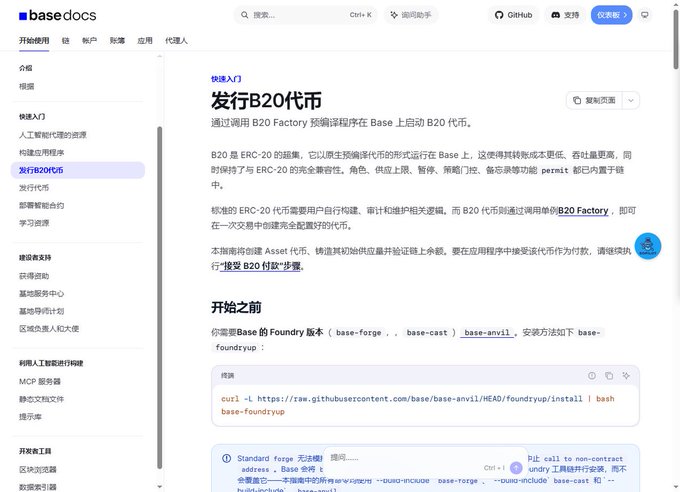Click the 利用人工智能进行构建 sidebar header
The width and height of the screenshot is (680, 492).
[51, 363]
